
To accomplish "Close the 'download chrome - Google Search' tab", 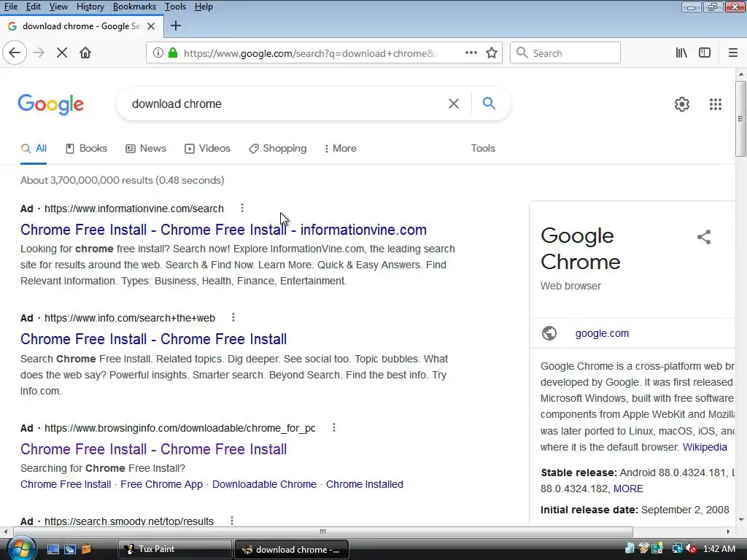I will (151, 26).
